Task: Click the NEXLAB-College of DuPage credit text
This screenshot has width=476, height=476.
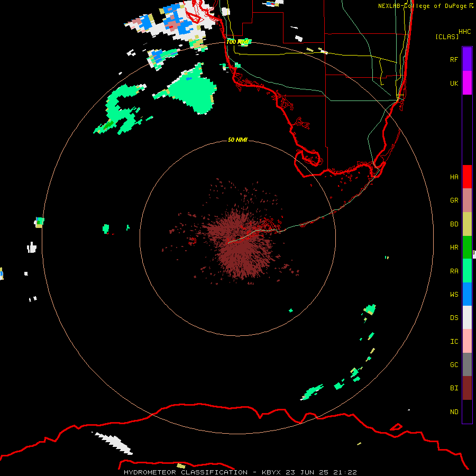Action: [425, 6]
